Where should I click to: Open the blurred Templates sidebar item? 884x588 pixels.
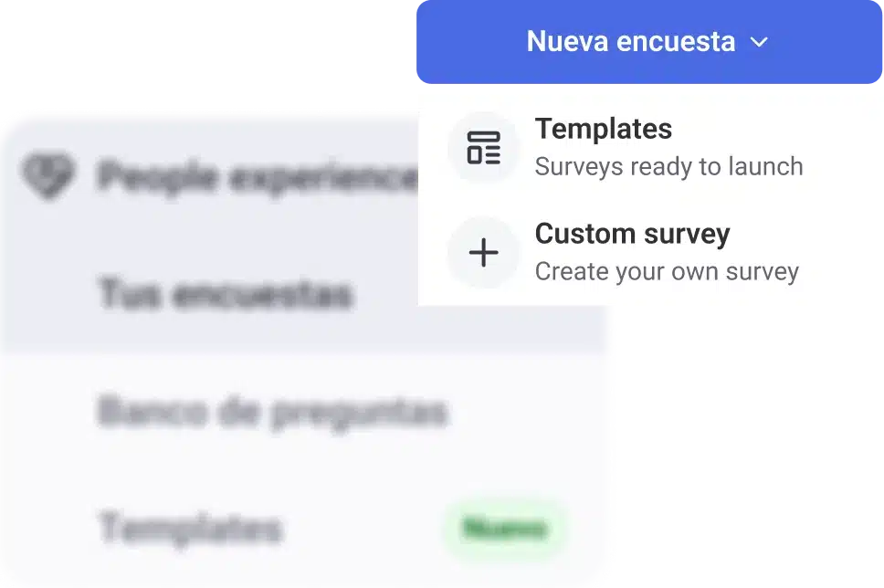click(x=190, y=528)
